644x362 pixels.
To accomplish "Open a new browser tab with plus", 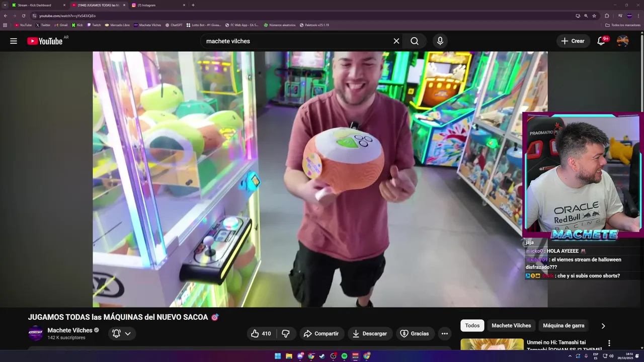I will [193, 5].
